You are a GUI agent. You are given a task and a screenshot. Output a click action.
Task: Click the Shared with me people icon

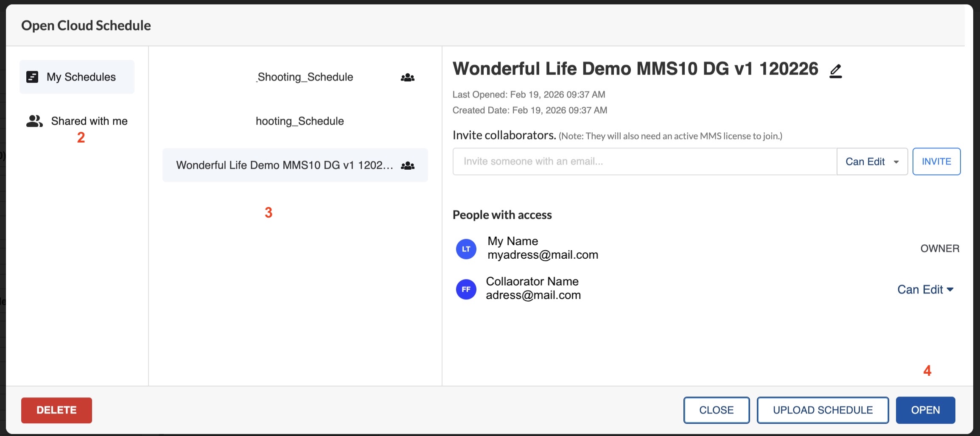34,121
